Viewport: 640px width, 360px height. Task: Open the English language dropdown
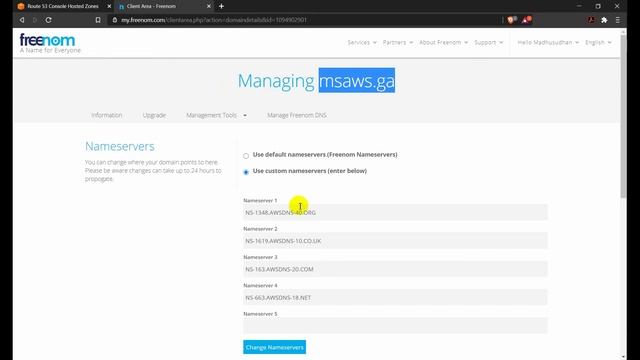598,42
